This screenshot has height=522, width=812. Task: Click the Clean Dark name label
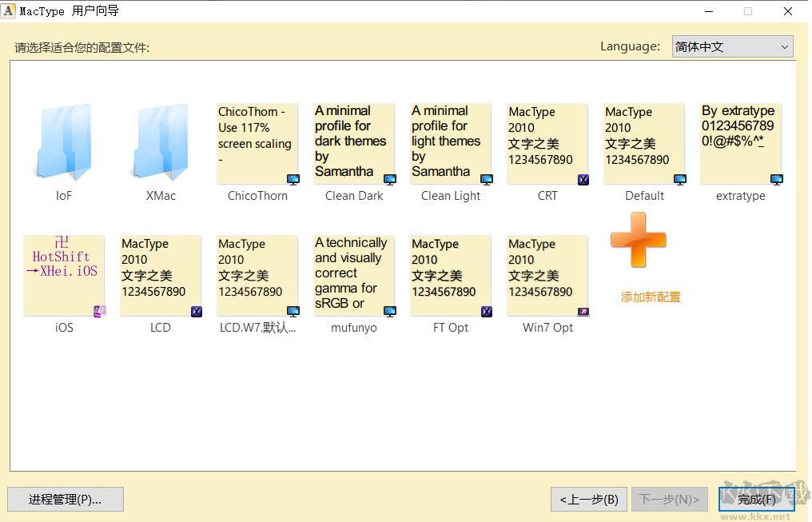click(354, 196)
